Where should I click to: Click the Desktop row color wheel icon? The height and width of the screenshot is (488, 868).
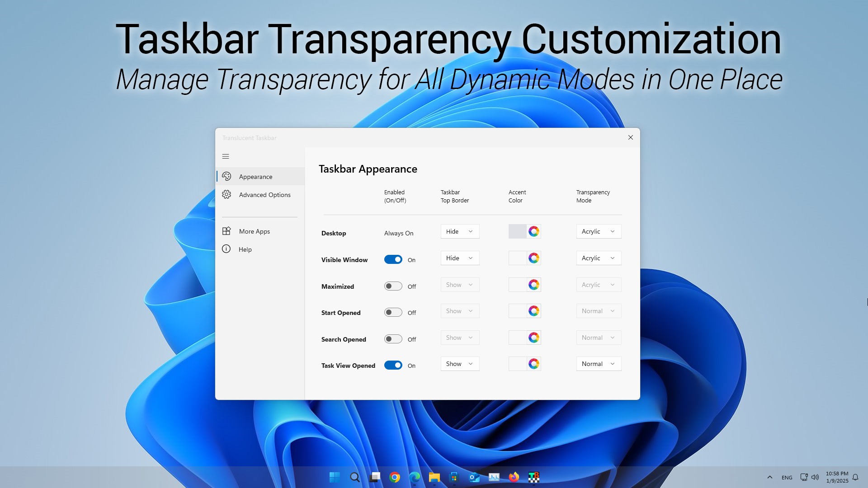(x=534, y=231)
